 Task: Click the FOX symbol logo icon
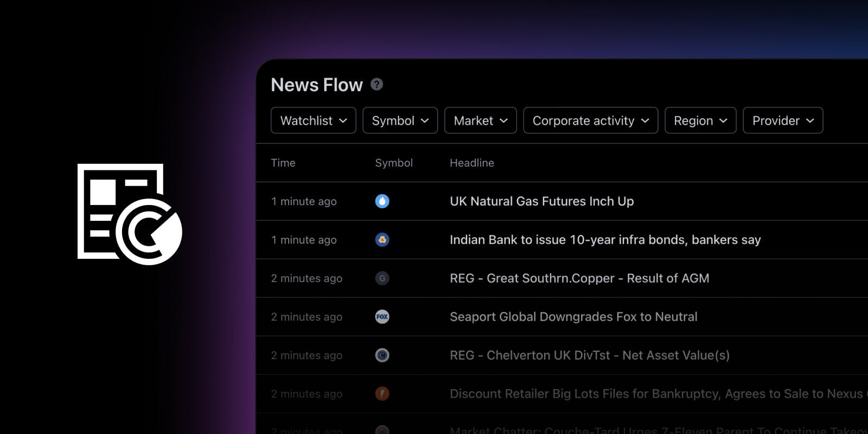(x=382, y=317)
